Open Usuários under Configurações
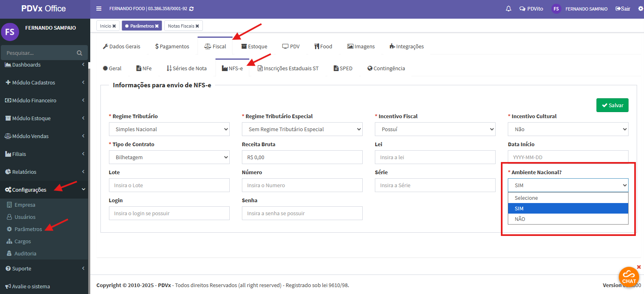Screen dimensions: 644x294 [25, 217]
